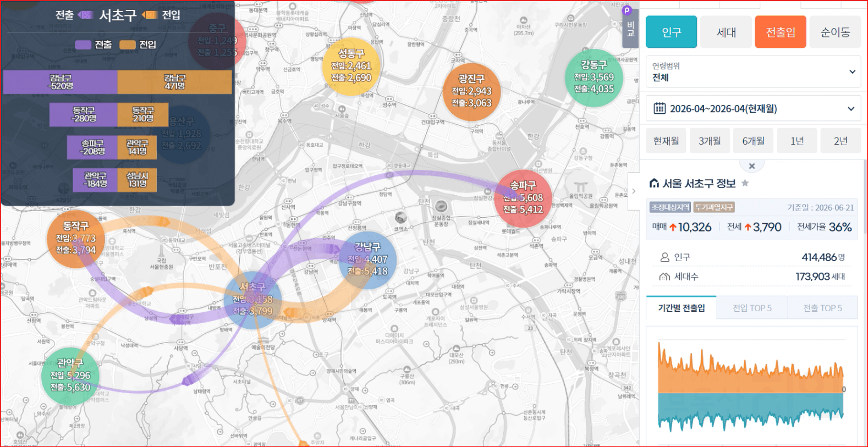Select the 동작구 bubble on the map
Viewport: 868px width, 447px height.
[x=76, y=239]
